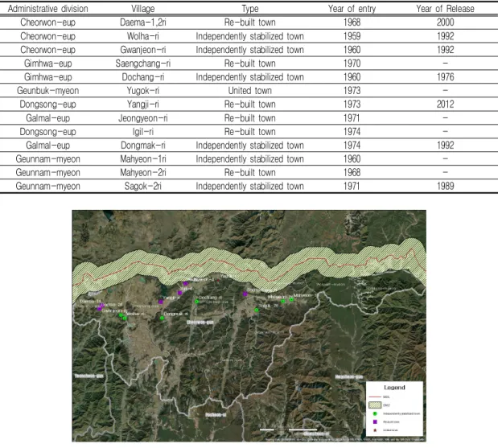Click the village cell 'Wolha-ri' in the table
498x448 pixels.
click(x=143, y=36)
